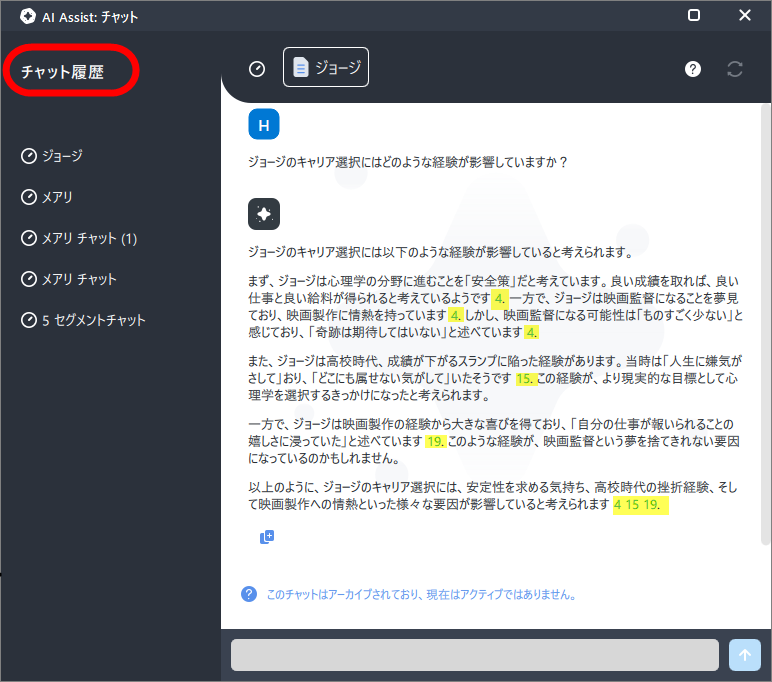Click the refresh chat icon
772x682 pixels.
(x=735, y=69)
